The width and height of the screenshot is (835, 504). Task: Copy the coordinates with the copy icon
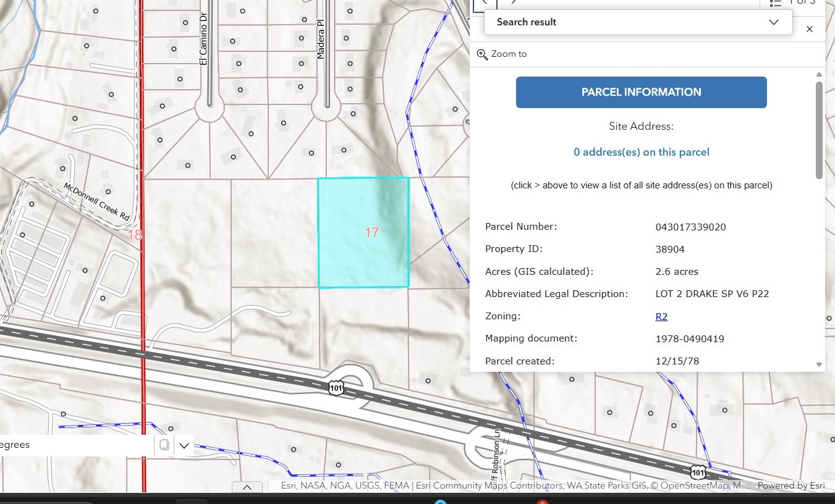pos(164,445)
